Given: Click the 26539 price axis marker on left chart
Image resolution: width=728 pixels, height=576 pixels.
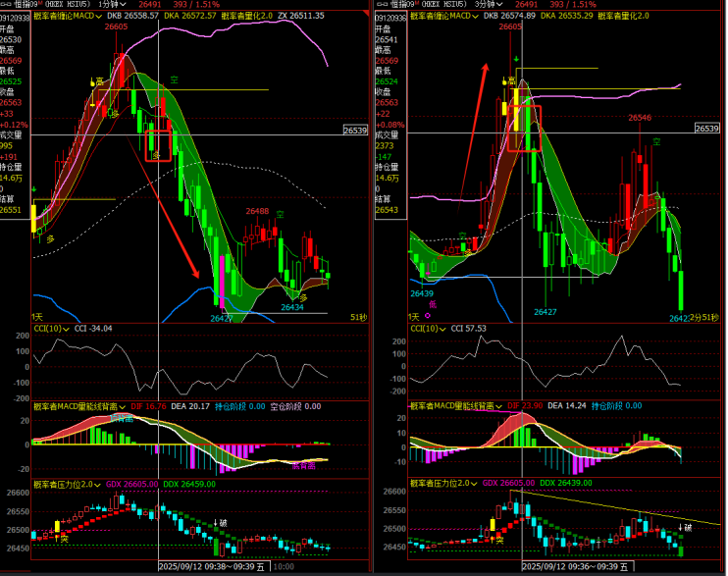Looking at the screenshot, I should 354,130.
